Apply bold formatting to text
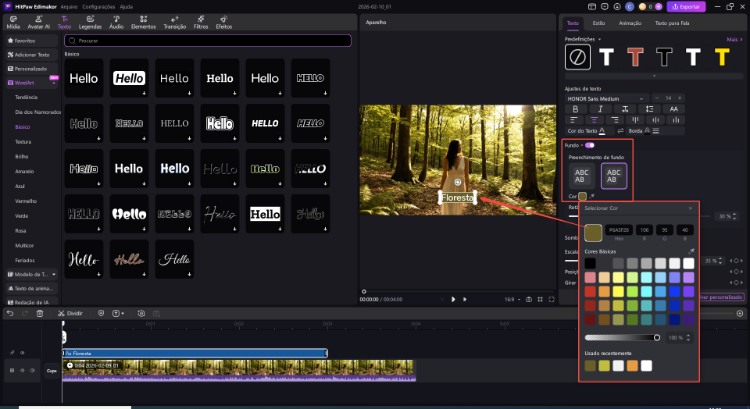 [x=575, y=108]
